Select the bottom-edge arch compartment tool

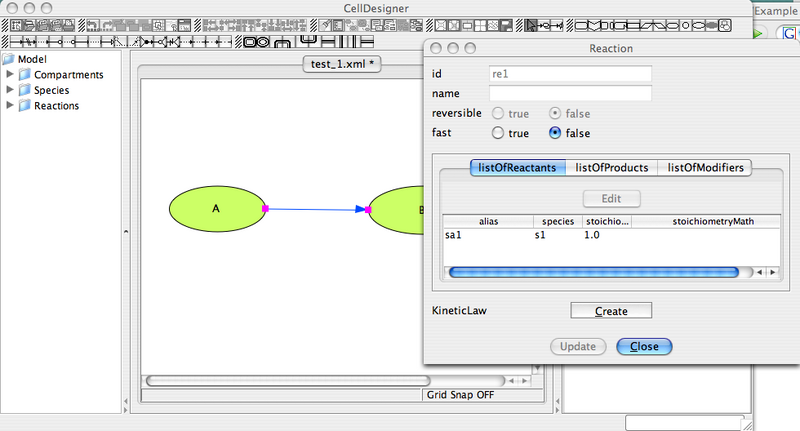(282, 42)
